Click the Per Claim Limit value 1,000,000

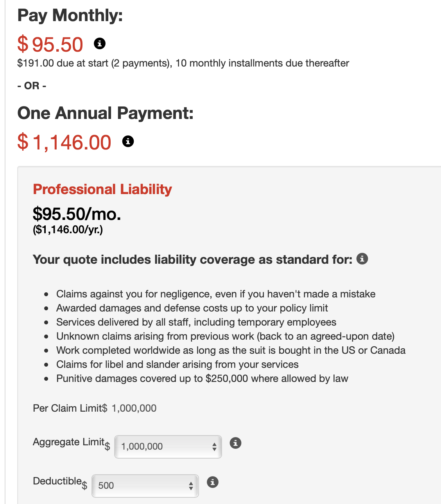pos(134,408)
